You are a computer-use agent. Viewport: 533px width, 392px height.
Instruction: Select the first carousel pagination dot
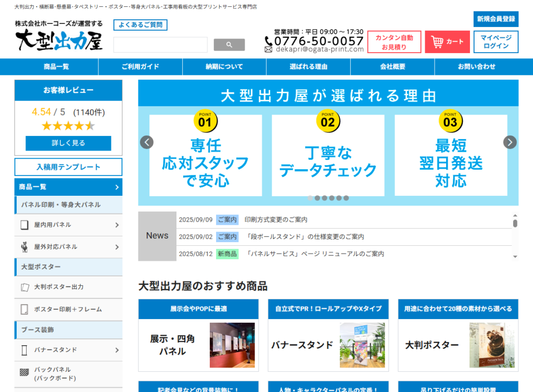[311, 198]
